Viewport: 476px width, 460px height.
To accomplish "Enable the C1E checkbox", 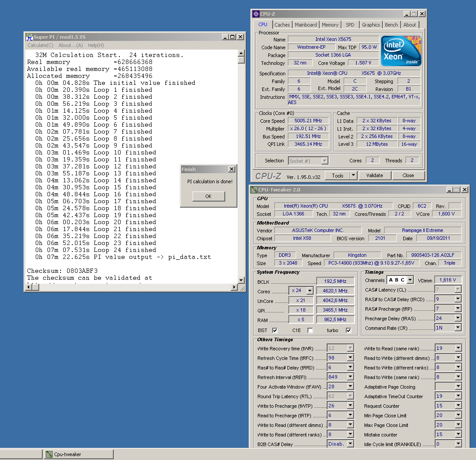I will (310, 330).
